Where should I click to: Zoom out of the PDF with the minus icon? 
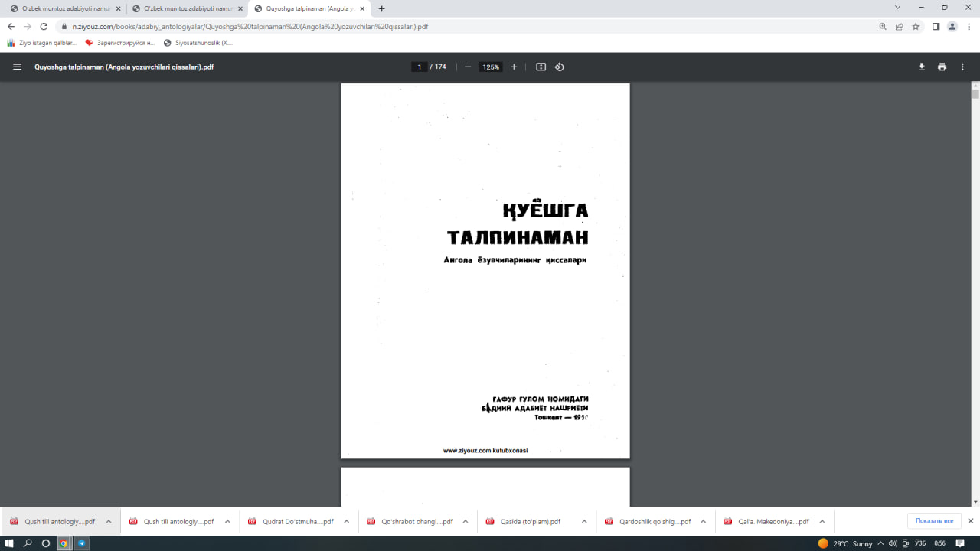(467, 67)
